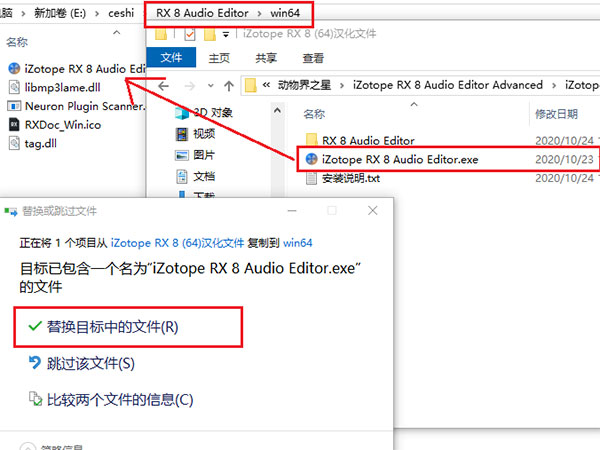Select tag.dll file
The image size is (600, 450).
33,143
